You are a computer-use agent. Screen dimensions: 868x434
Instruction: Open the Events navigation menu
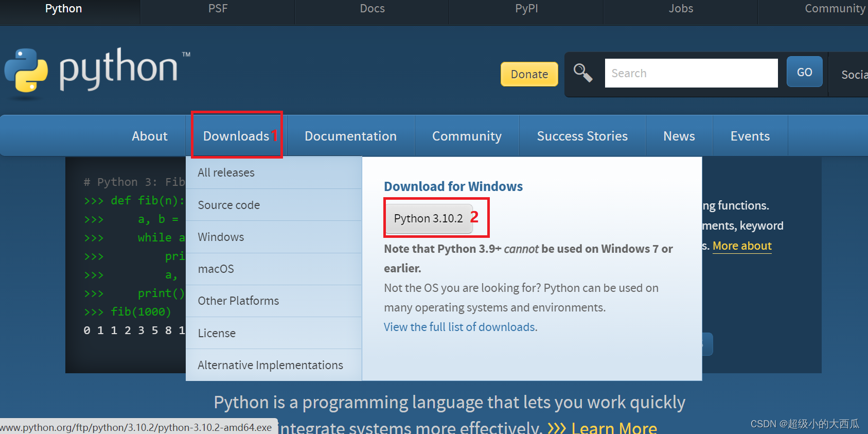[750, 136]
